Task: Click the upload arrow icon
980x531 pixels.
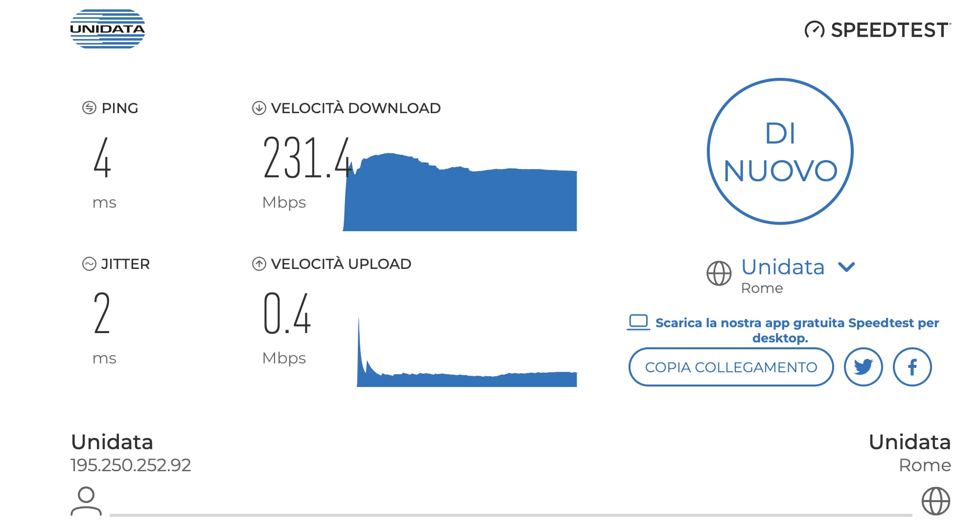Action: coord(259,264)
